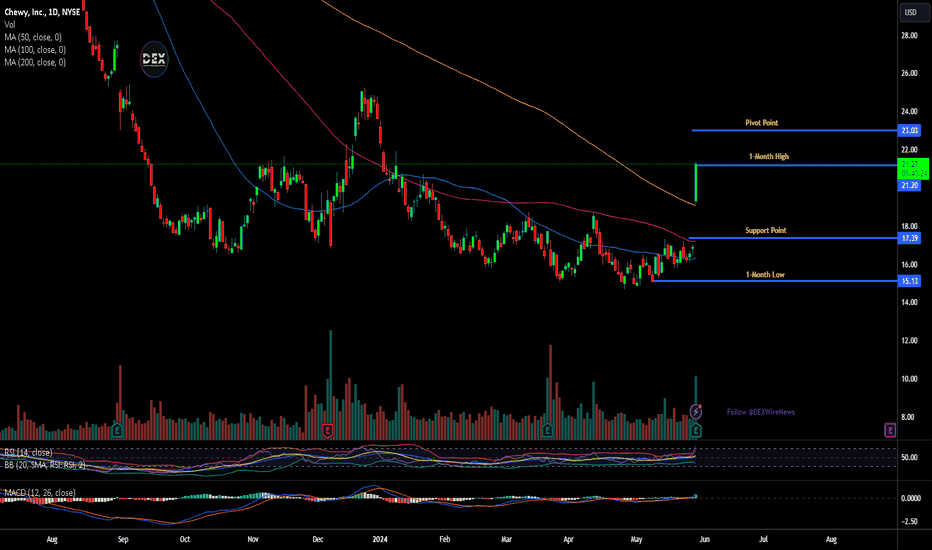Click the 12.00 price axis label
This screenshot has height=550, width=932.
click(909, 341)
